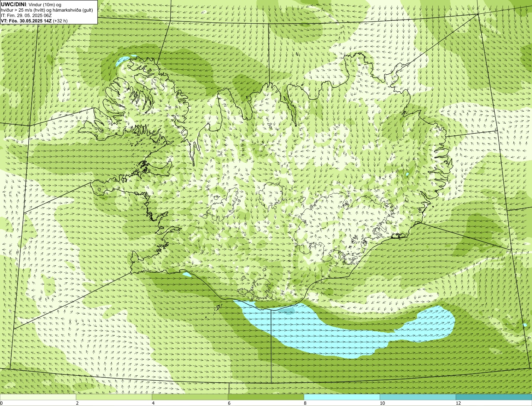Click the small cyan patch off the southwest peninsula
This screenshot has height=406, width=532.
click(x=187, y=274)
